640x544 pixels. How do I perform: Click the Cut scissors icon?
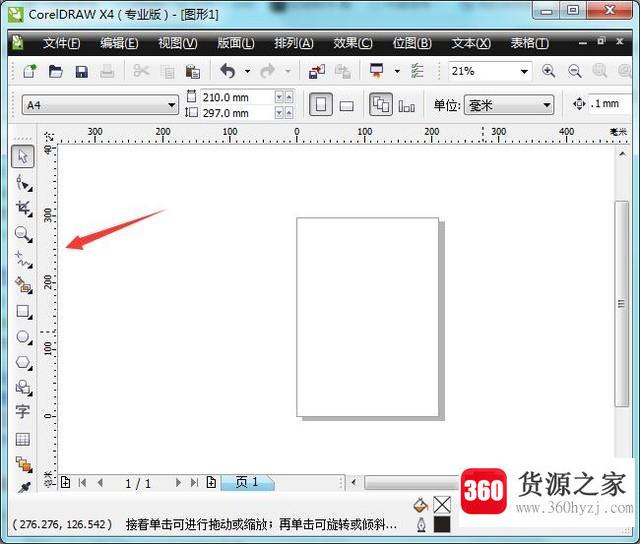(141, 71)
